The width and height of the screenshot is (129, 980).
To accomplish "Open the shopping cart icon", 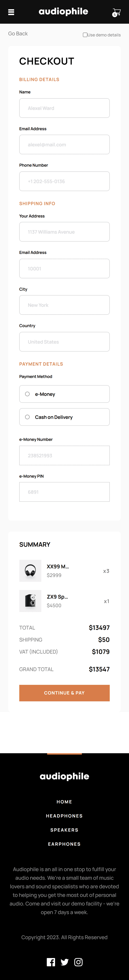I will point(117,12).
